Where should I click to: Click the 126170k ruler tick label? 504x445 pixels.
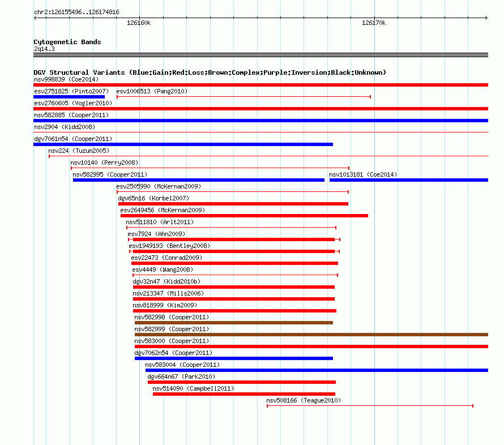click(374, 23)
